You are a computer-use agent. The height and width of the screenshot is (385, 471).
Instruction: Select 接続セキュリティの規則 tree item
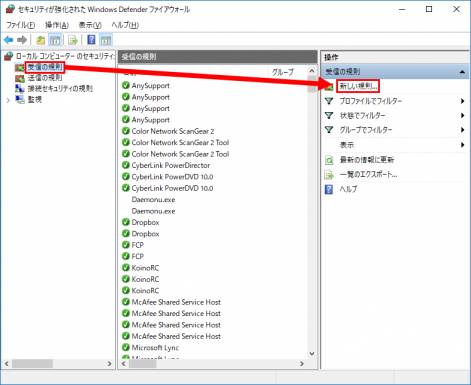click(x=60, y=89)
